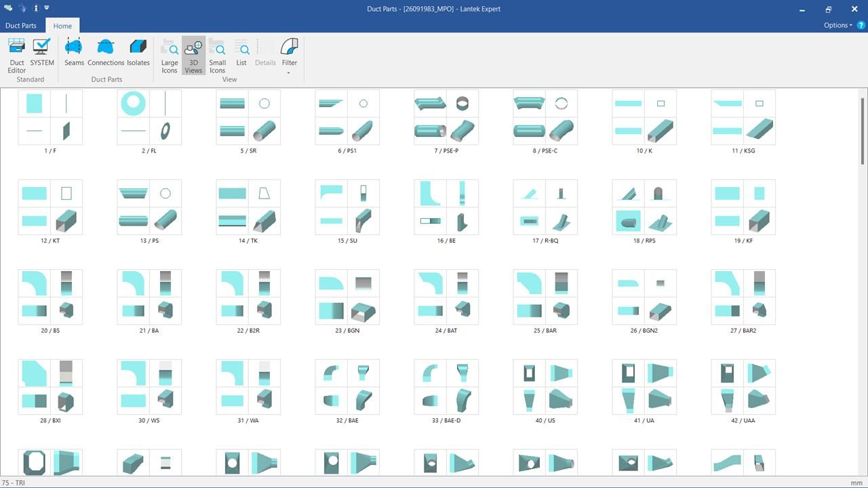Open the Duct Editor tool
This screenshot has width=868, height=488.
17,55
